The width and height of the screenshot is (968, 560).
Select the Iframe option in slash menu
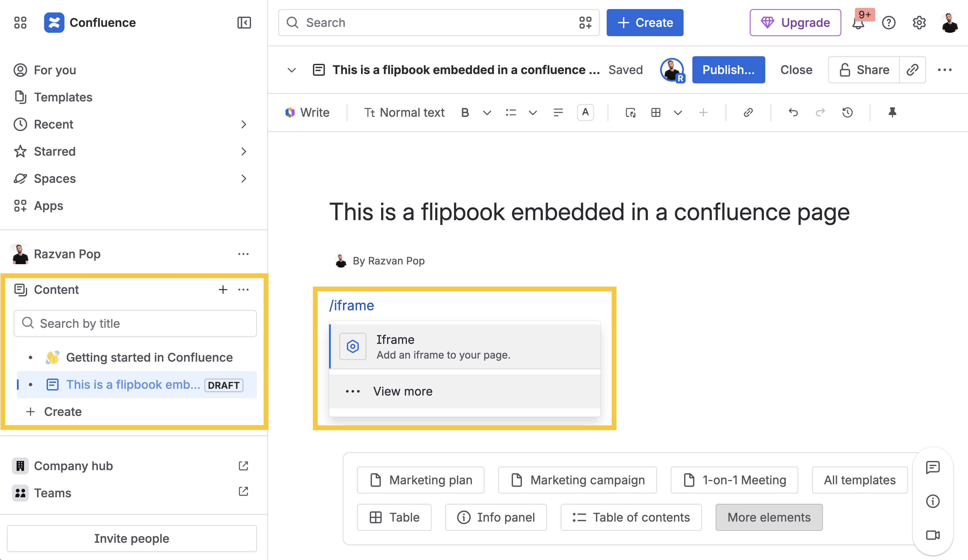click(x=465, y=347)
